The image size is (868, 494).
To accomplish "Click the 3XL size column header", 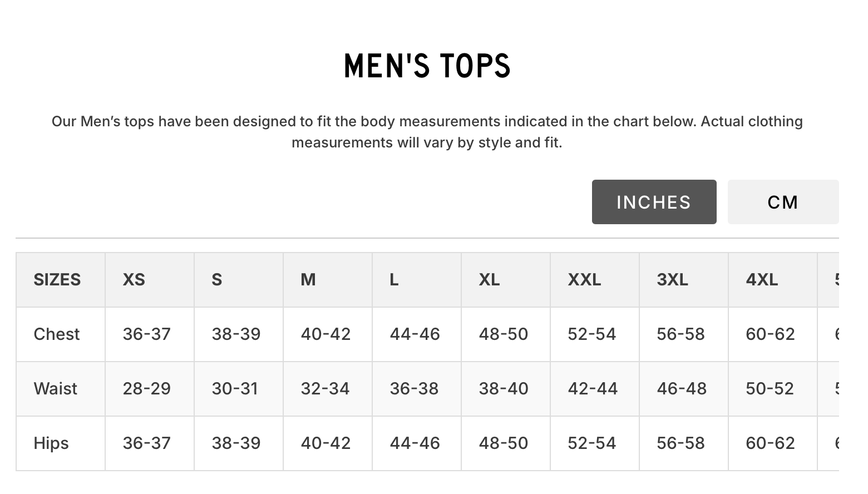I will [x=672, y=279].
